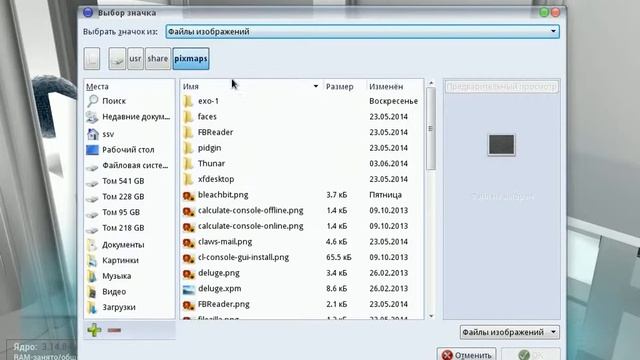
Task: Click the file list scroll-down arrow
Action: click(x=431, y=316)
